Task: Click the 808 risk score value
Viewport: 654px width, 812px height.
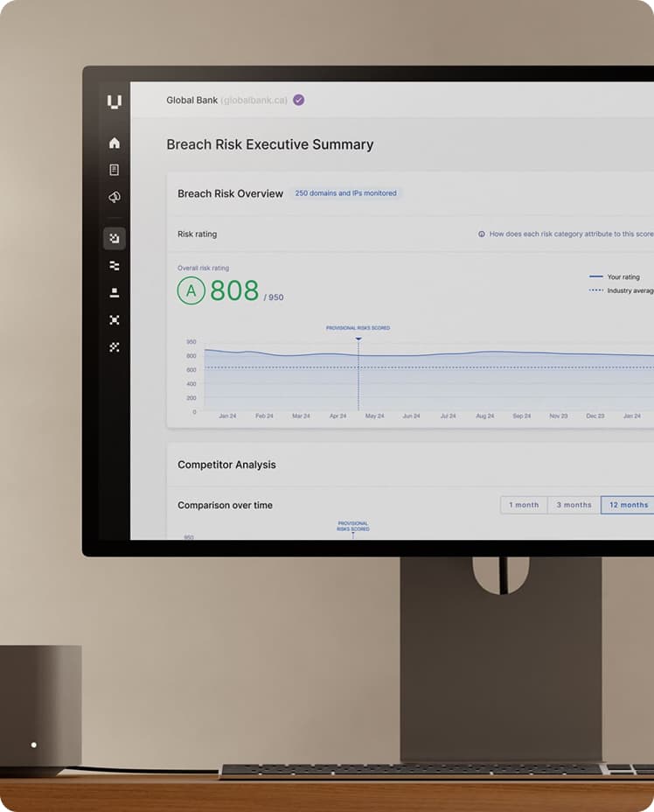Action: (234, 290)
